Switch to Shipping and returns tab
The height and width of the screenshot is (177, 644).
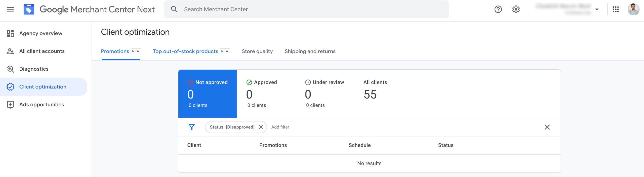[310, 51]
